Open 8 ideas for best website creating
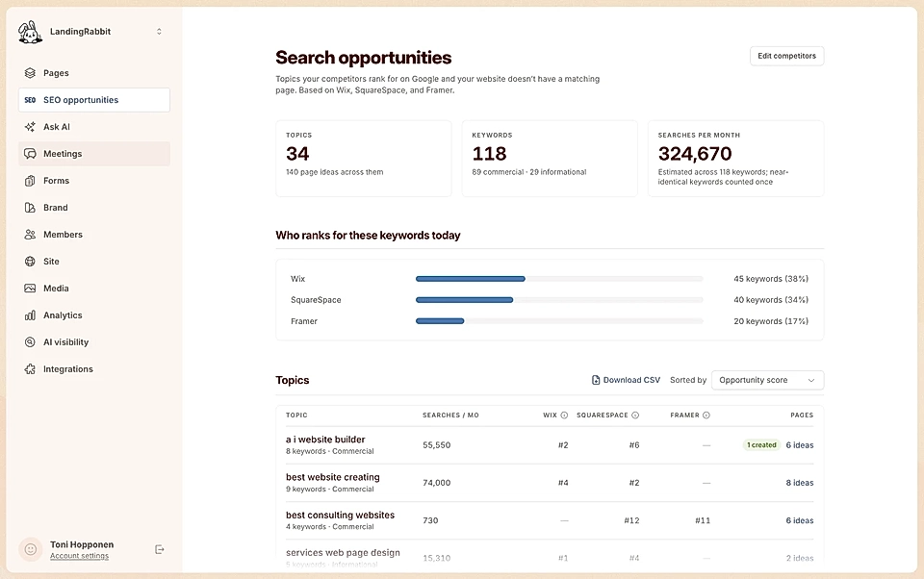The width and height of the screenshot is (924, 579). coord(799,483)
